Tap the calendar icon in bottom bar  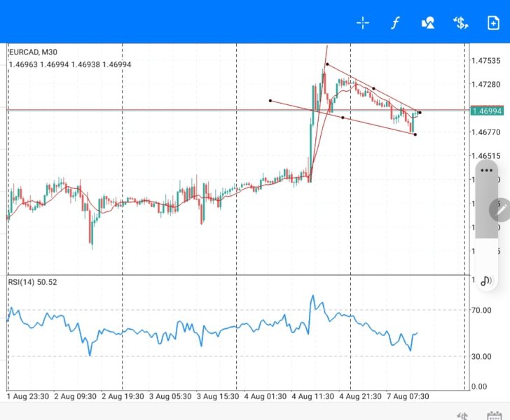pos(494,416)
